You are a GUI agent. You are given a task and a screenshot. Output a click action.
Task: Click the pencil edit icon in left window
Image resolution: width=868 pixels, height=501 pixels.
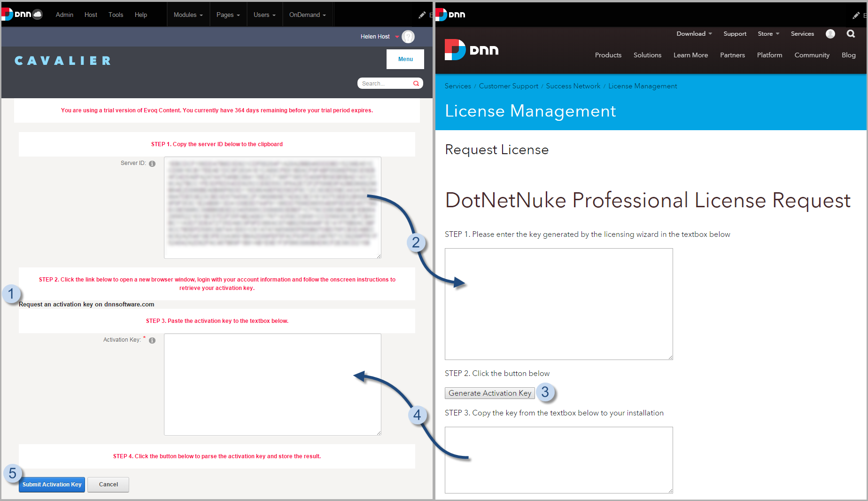[x=422, y=15]
